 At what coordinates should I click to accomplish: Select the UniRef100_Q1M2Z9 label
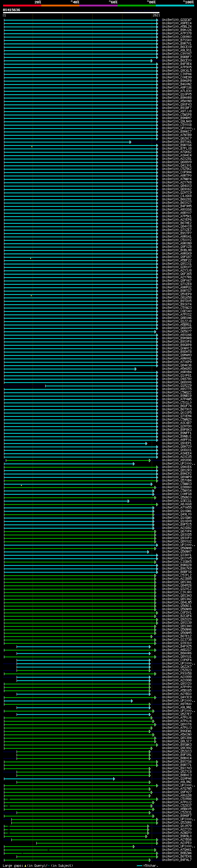177,386
